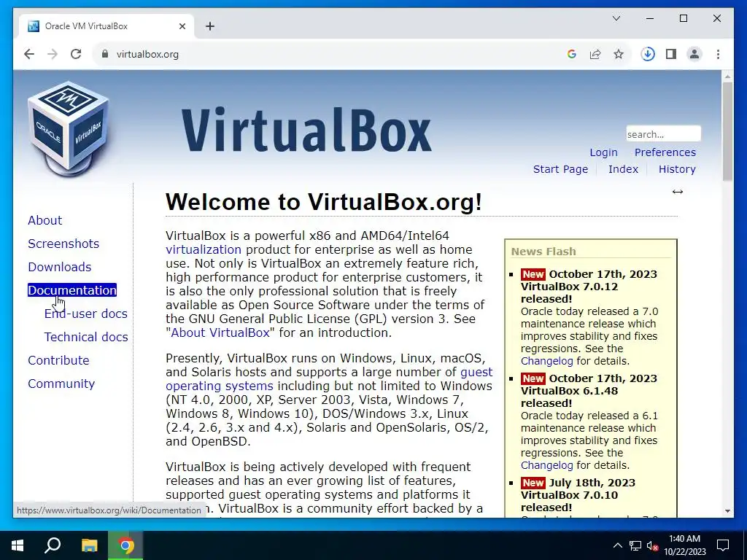Click the site search box

point(663,134)
